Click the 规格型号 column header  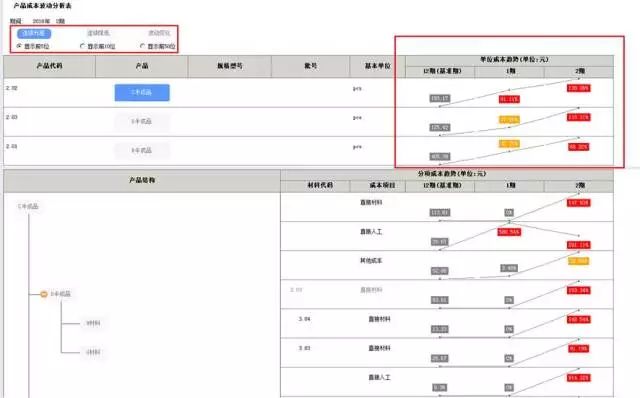[x=229, y=66]
